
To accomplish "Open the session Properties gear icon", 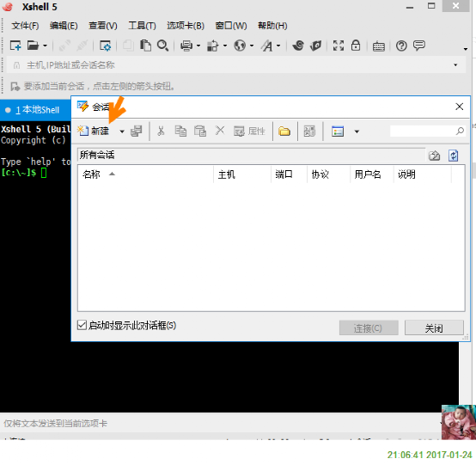I will (106, 46).
